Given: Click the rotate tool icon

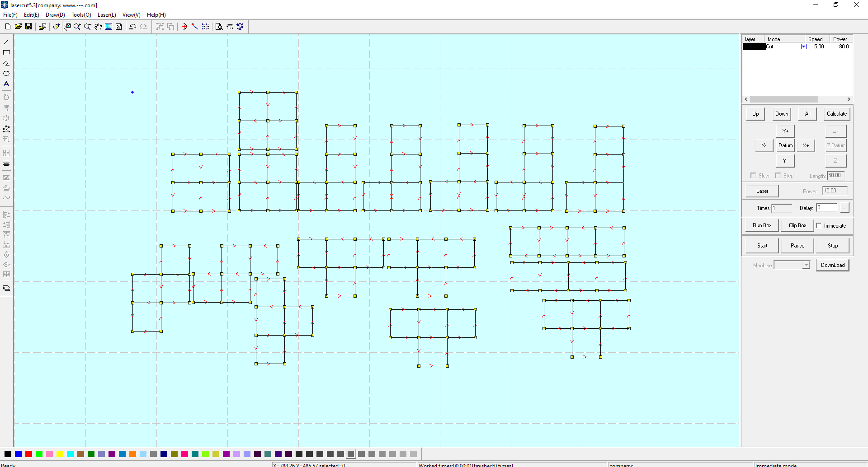Looking at the screenshot, I should (6, 97).
